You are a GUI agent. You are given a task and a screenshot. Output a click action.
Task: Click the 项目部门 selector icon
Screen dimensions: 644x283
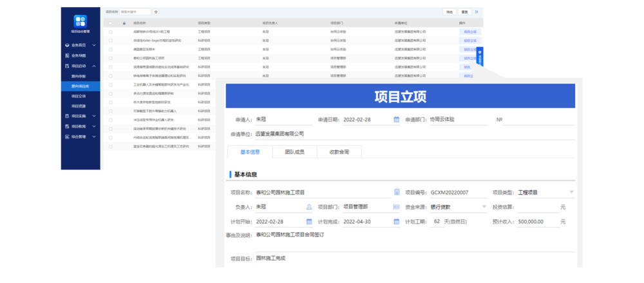click(397, 207)
